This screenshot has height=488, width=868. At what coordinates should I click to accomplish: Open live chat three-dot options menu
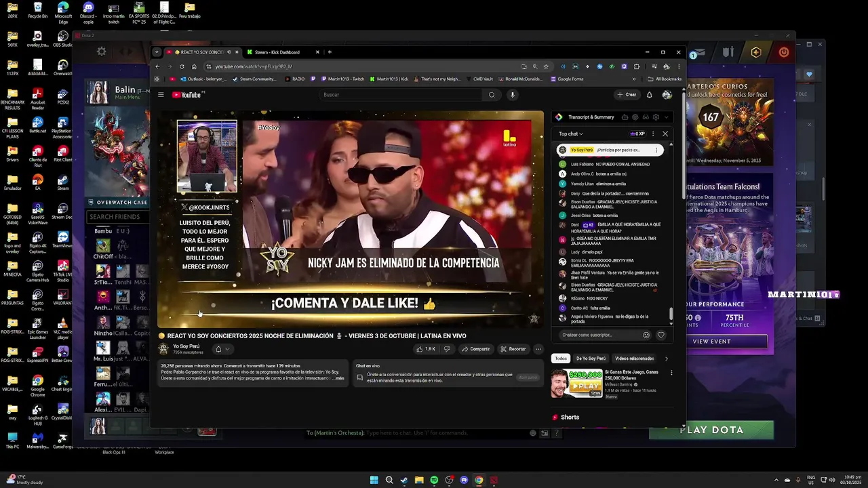pos(653,134)
